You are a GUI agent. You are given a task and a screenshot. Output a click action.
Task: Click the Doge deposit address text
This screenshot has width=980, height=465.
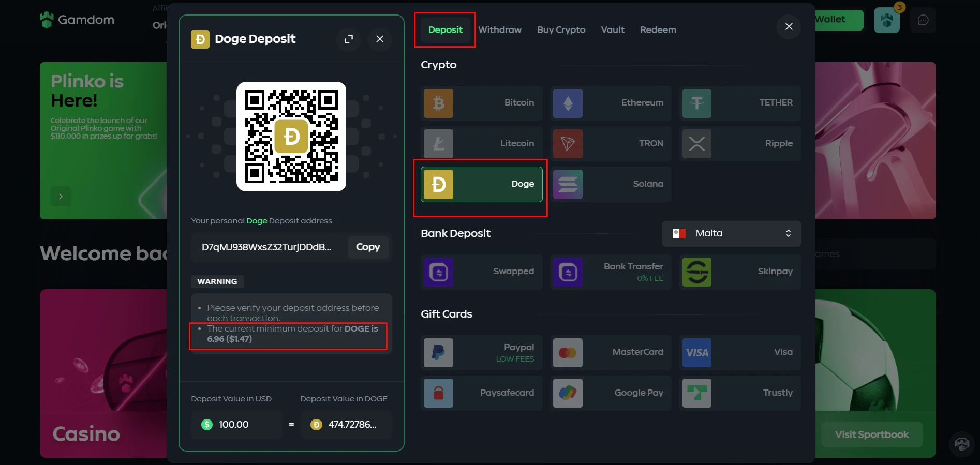266,247
